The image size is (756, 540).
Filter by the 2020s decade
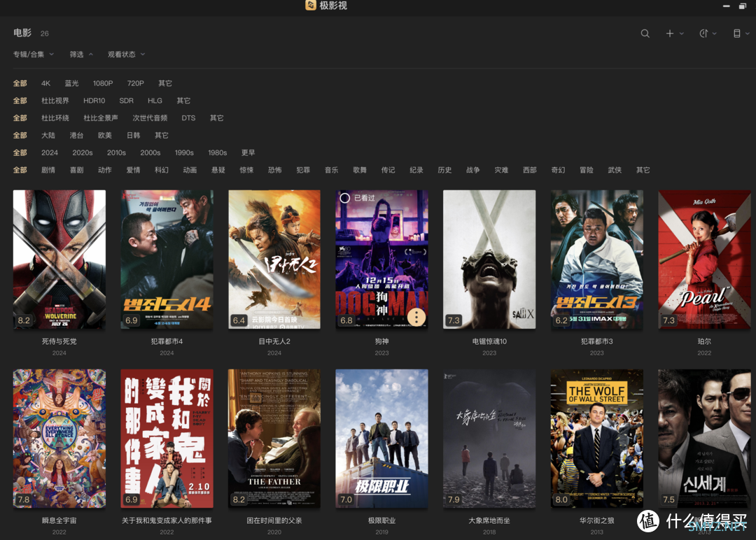[83, 152]
